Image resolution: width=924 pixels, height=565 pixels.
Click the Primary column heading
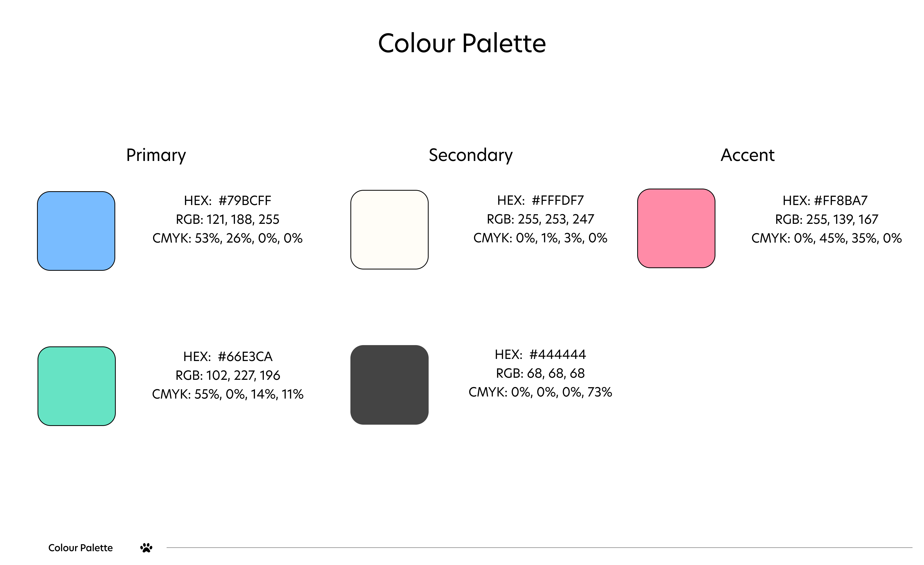[x=156, y=155]
